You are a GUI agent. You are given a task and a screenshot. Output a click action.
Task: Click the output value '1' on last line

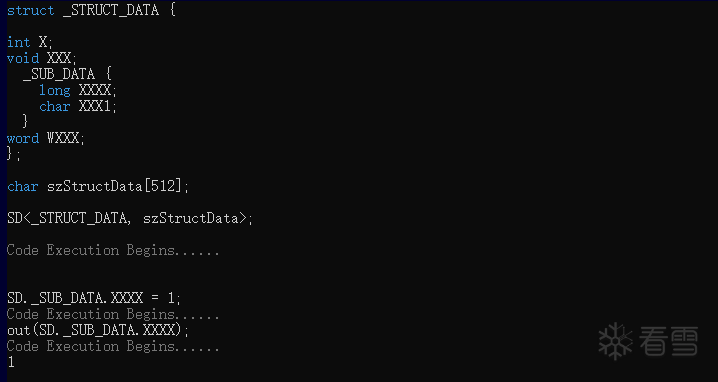pyautogui.click(x=11, y=362)
